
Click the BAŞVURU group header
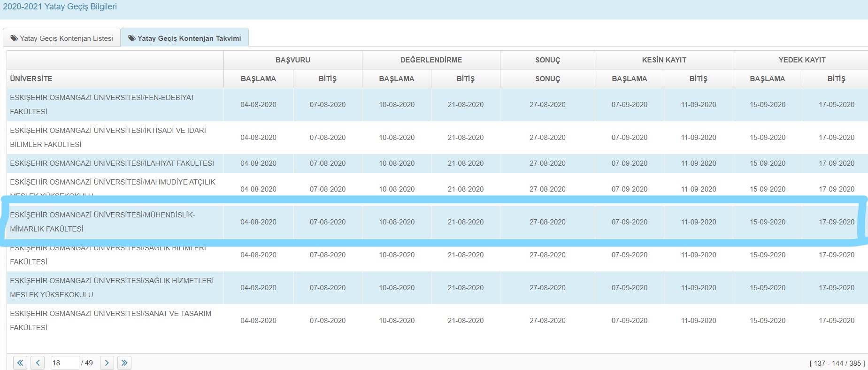[293, 60]
